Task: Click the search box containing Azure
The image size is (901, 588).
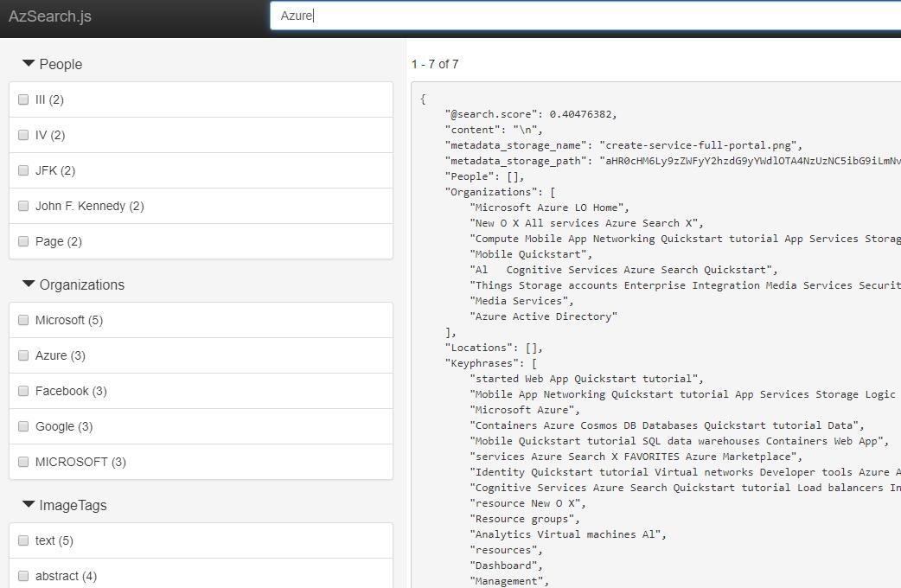Action: click(x=585, y=16)
